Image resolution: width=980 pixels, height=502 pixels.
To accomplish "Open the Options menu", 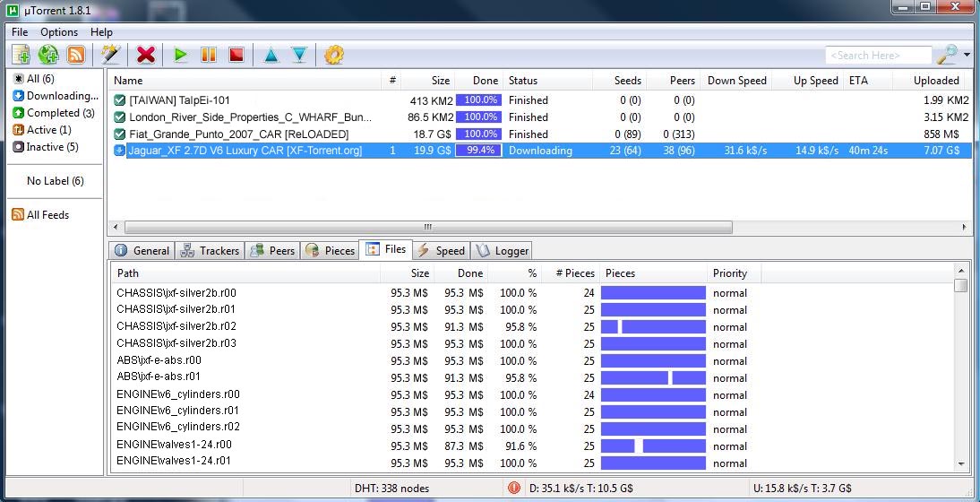I will (59, 32).
